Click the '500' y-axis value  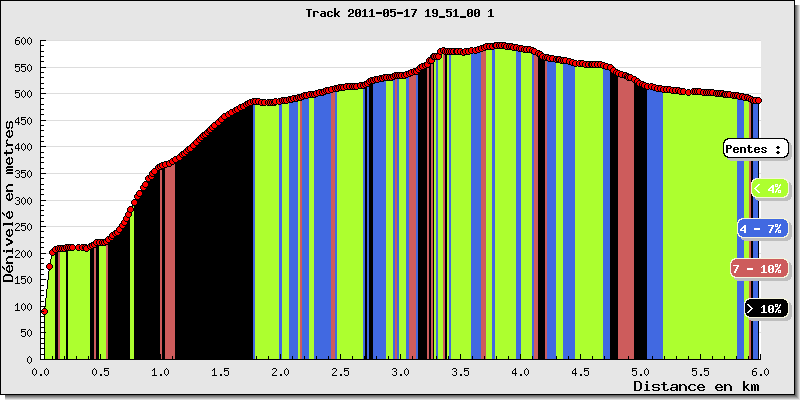[24, 94]
